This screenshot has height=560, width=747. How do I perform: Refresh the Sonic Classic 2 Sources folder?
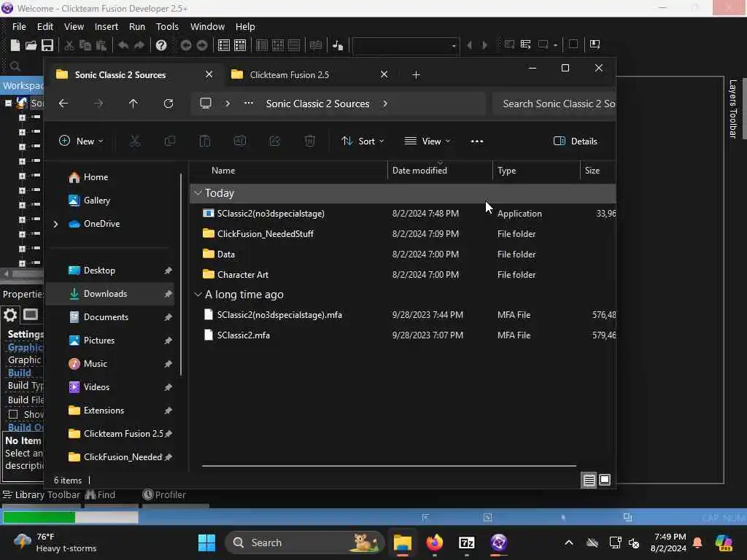click(x=169, y=104)
